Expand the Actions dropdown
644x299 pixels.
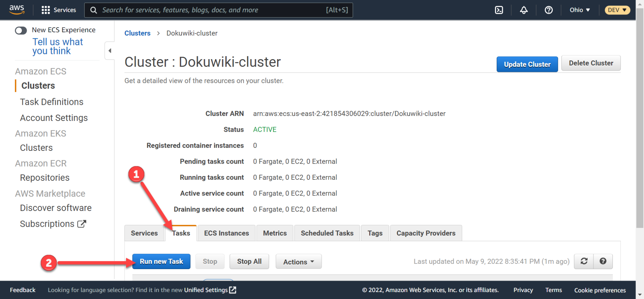(x=299, y=262)
